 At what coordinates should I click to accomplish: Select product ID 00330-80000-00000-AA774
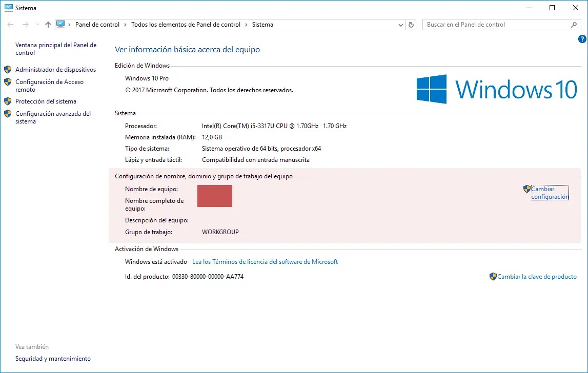(x=208, y=277)
